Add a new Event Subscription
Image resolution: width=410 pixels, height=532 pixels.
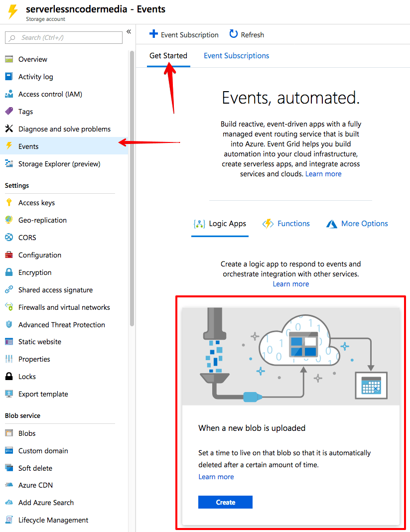coord(184,35)
